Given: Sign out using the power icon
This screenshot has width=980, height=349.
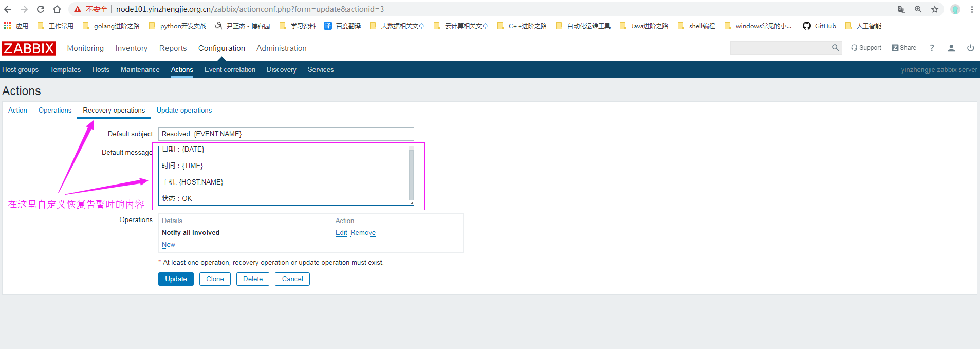Looking at the screenshot, I should point(971,48).
